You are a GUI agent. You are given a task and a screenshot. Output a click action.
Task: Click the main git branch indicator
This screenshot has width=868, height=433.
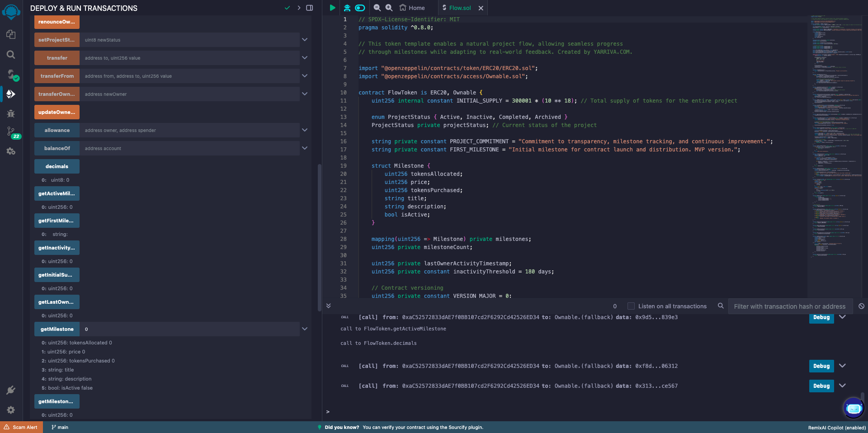[x=60, y=427]
